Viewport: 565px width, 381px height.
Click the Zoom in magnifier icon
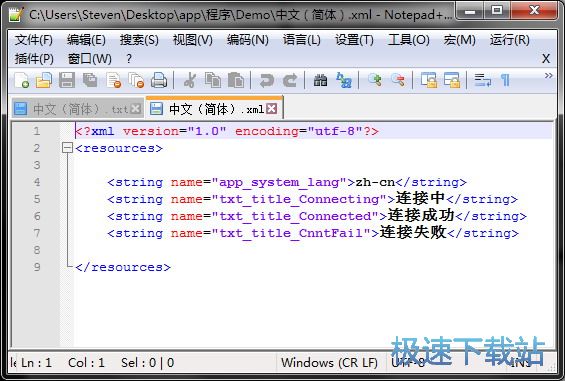pos(375,80)
